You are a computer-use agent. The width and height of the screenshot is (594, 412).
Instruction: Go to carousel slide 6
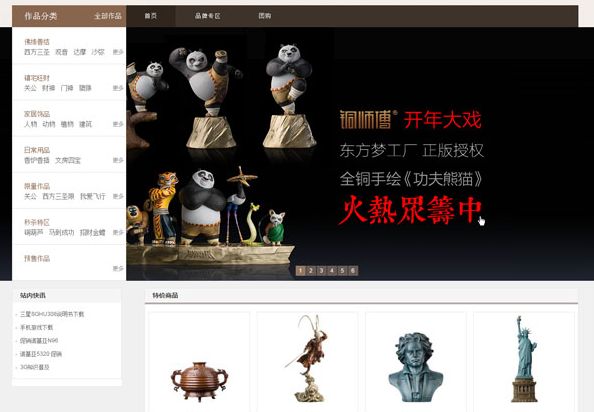tap(353, 270)
